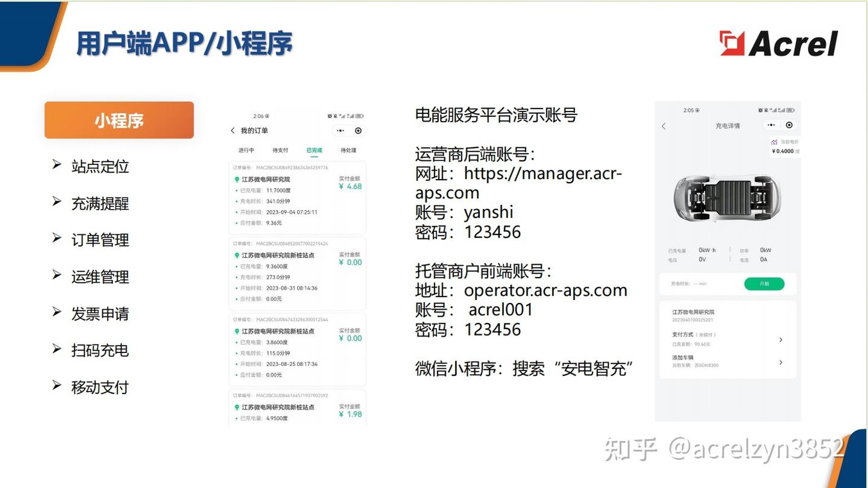Click the https://manager.acr-aps.com link
Screen dimensions: 868x488
[518, 183]
